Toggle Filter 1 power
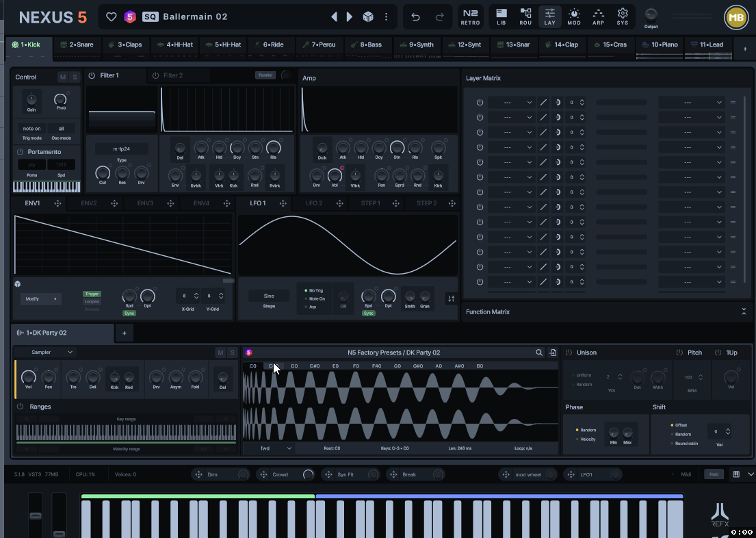Viewport: 756px width, 538px height. (x=92, y=76)
